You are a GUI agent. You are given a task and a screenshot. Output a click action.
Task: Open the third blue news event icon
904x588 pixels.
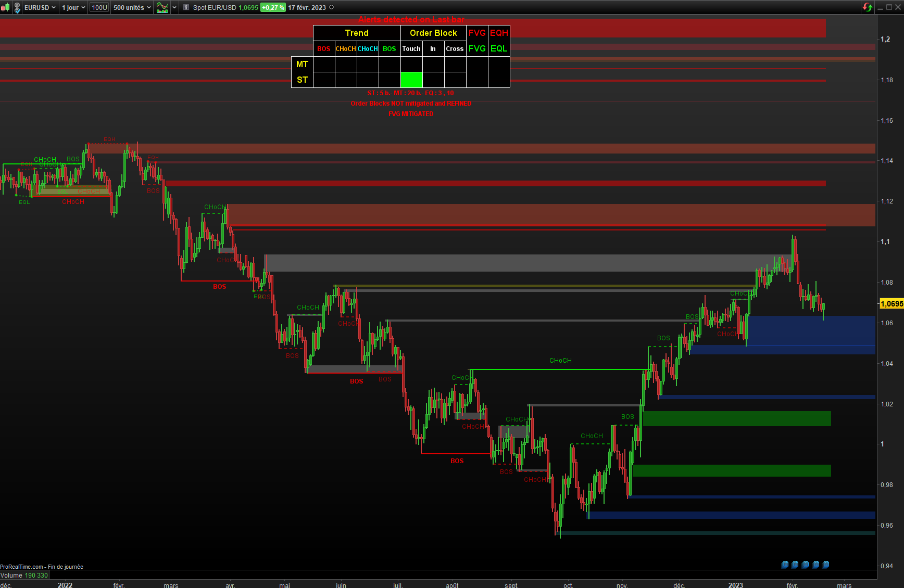(x=805, y=565)
